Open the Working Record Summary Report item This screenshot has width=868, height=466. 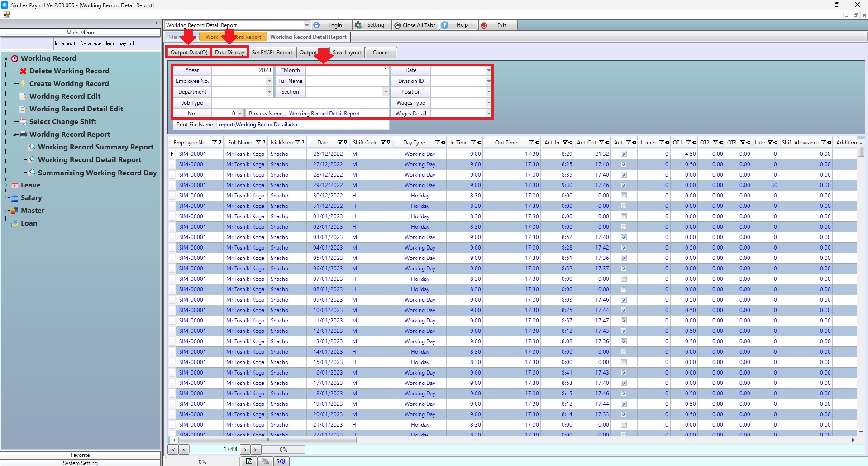pos(95,147)
